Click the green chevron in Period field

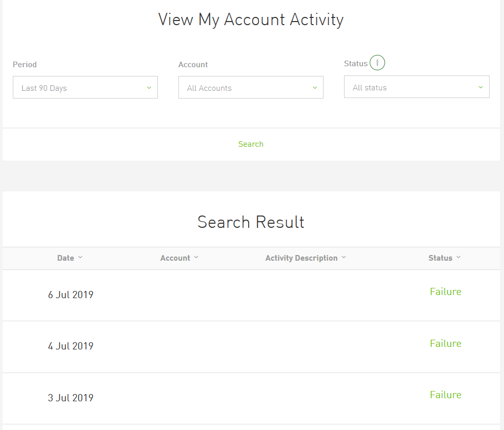149,88
